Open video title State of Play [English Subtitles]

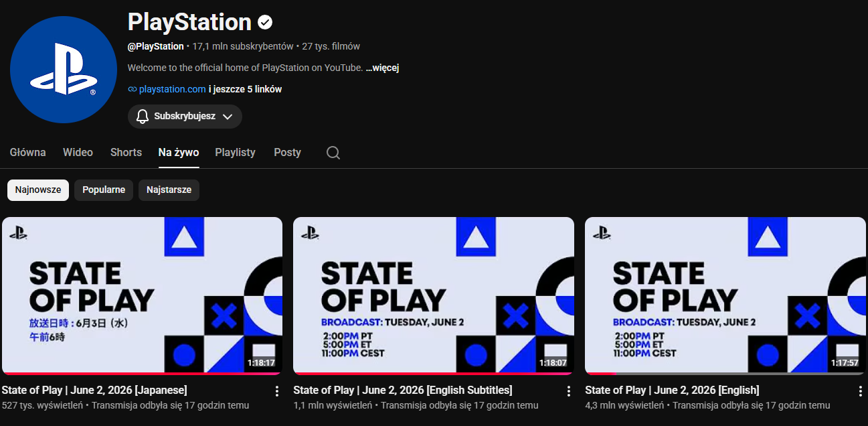403,390
